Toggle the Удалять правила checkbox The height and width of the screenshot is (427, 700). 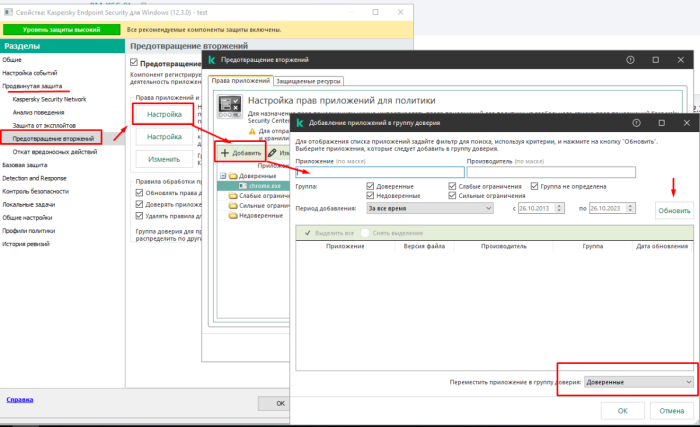139,216
